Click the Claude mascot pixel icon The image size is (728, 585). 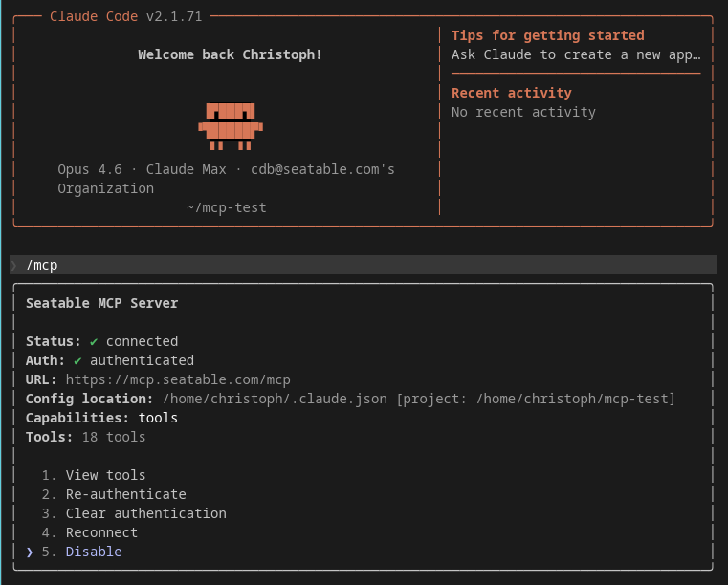click(x=231, y=126)
